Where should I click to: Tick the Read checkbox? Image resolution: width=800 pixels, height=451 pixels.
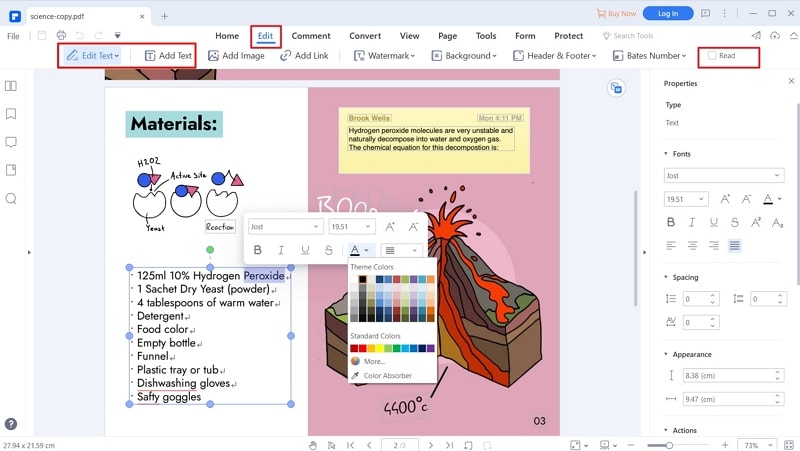pos(712,56)
